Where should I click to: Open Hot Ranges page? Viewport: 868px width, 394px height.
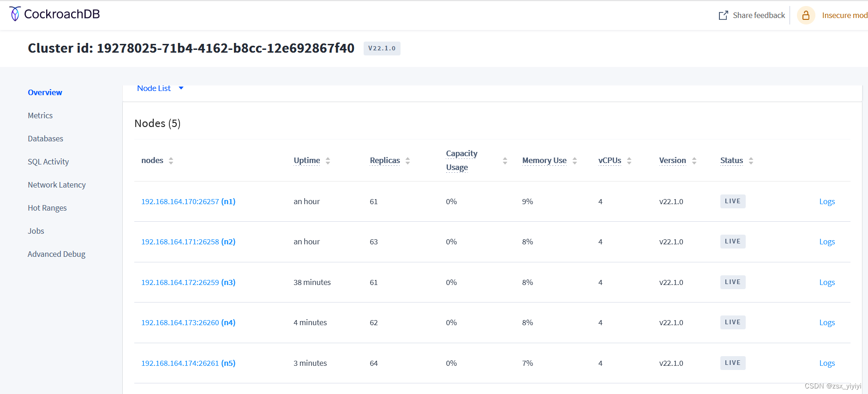47,208
